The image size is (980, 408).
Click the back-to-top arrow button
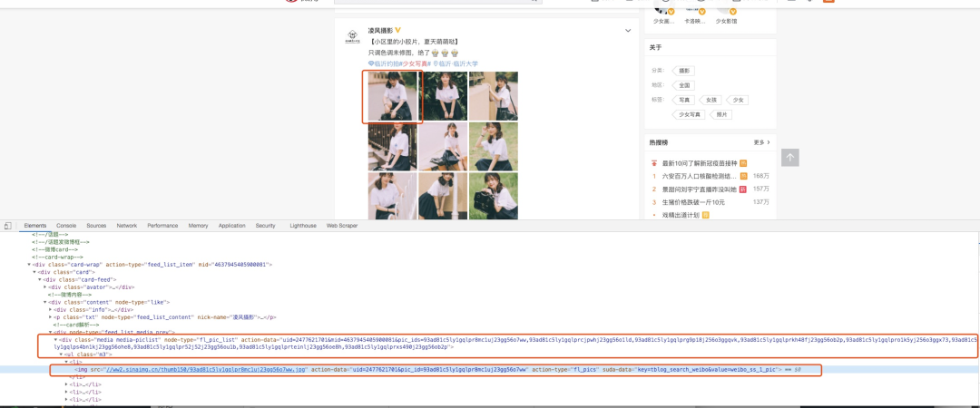(789, 158)
